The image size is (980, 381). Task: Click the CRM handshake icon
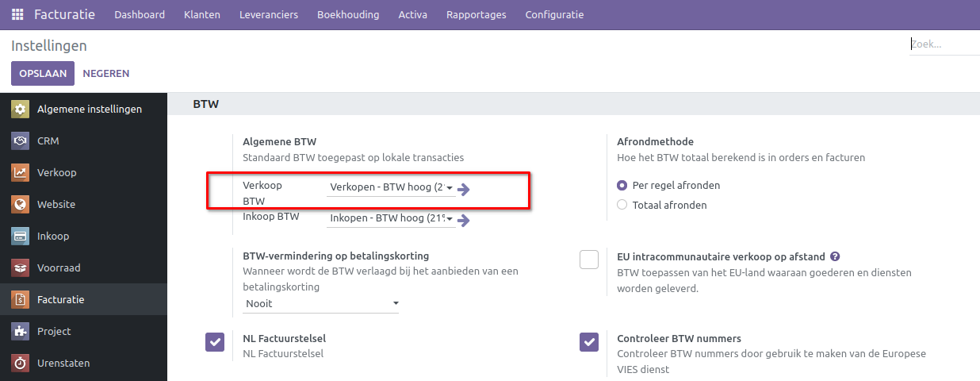[21, 140]
